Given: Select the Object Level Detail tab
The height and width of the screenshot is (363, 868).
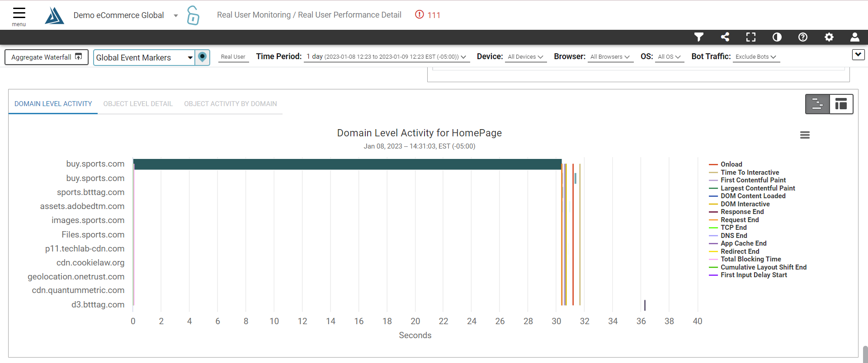Looking at the screenshot, I should (138, 104).
